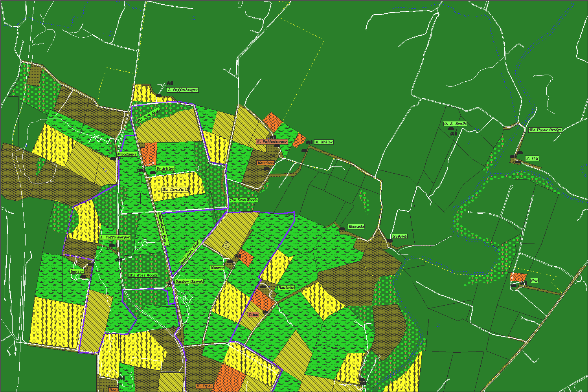Click The Cornfield label
Screen dimensions: 588x392
pos(175,190)
